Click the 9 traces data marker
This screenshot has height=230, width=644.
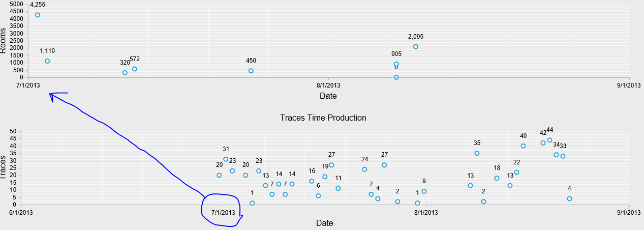click(424, 191)
